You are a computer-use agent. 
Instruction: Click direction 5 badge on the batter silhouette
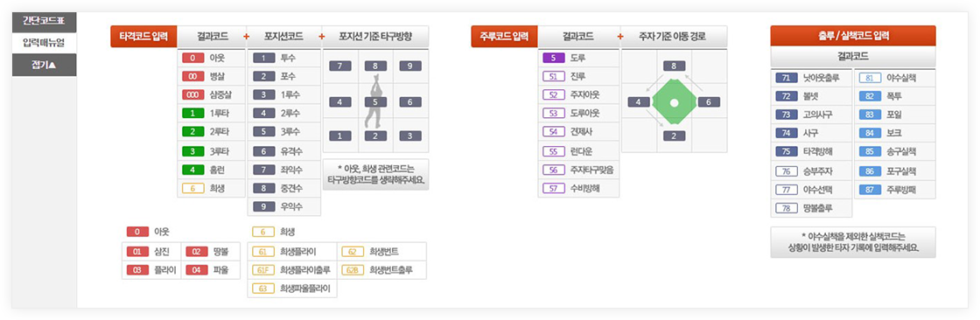(x=375, y=102)
